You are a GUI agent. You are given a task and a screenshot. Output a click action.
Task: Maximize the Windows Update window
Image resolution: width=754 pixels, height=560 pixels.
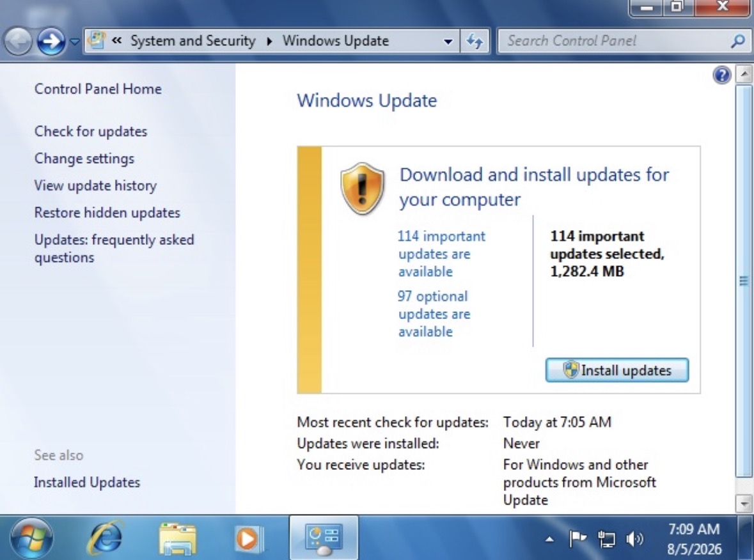coord(677,7)
